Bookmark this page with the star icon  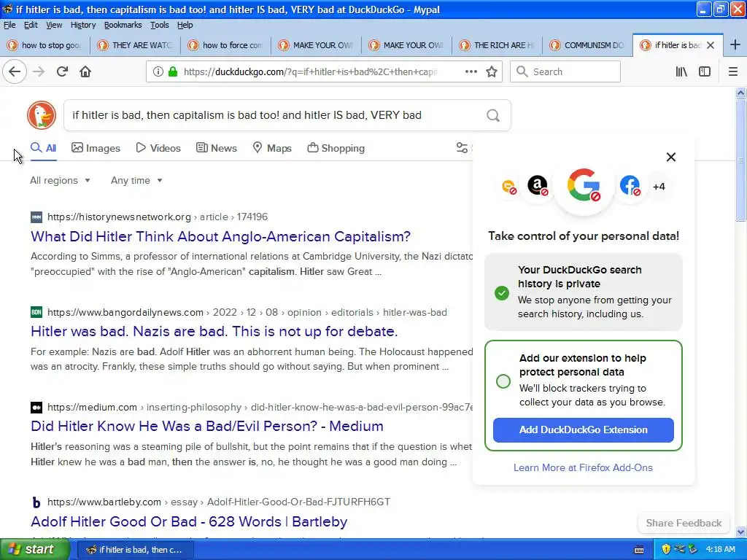coord(492,72)
